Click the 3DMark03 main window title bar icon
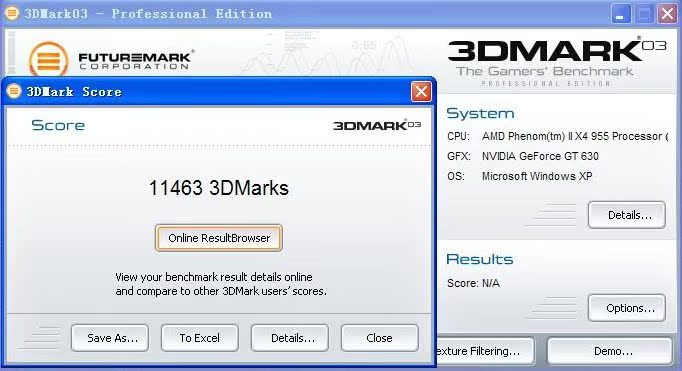Screen dimensions: 682x371 11,13
